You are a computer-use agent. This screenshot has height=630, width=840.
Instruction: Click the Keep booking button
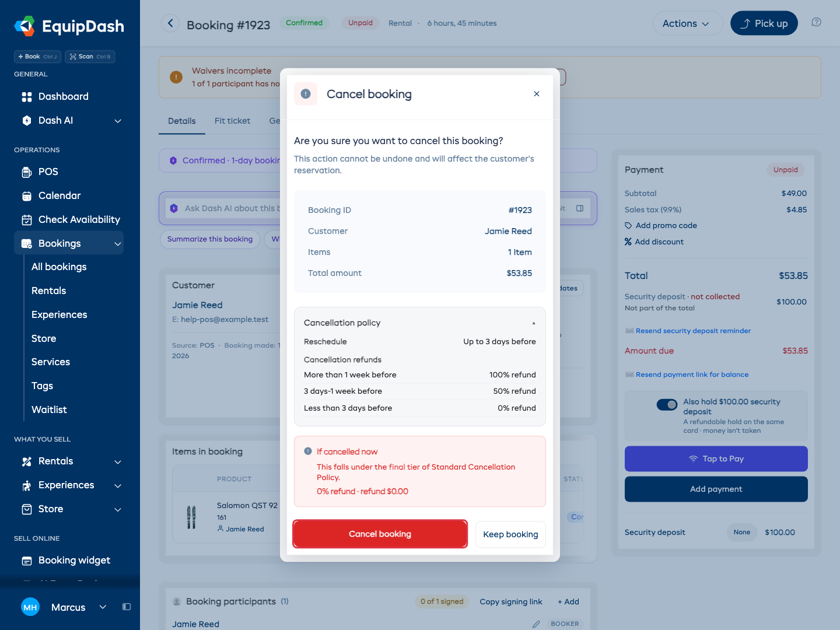[x=510, y=534]
